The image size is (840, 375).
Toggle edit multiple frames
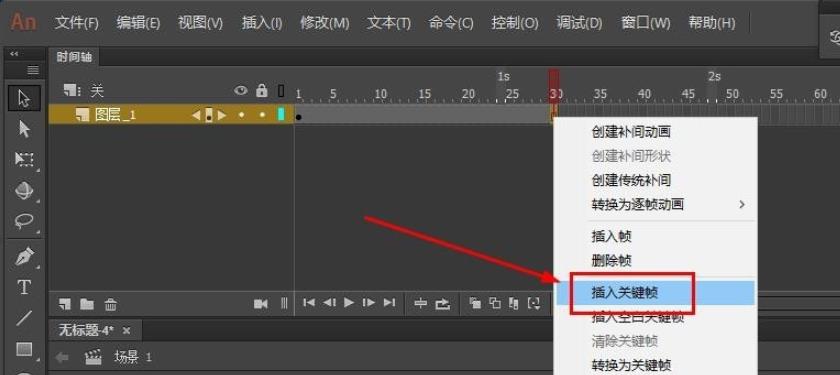(x=514, y=303)
